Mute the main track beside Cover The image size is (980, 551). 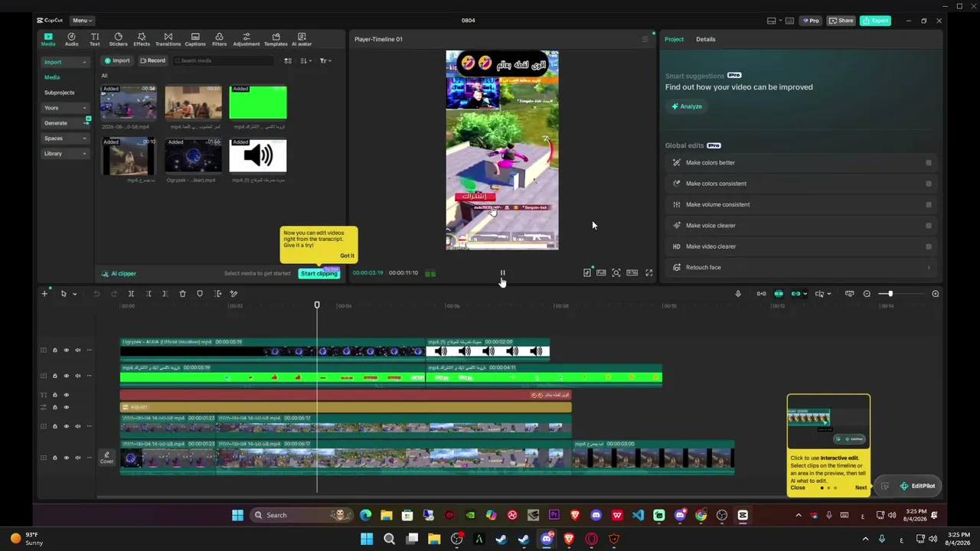(77, 458)
